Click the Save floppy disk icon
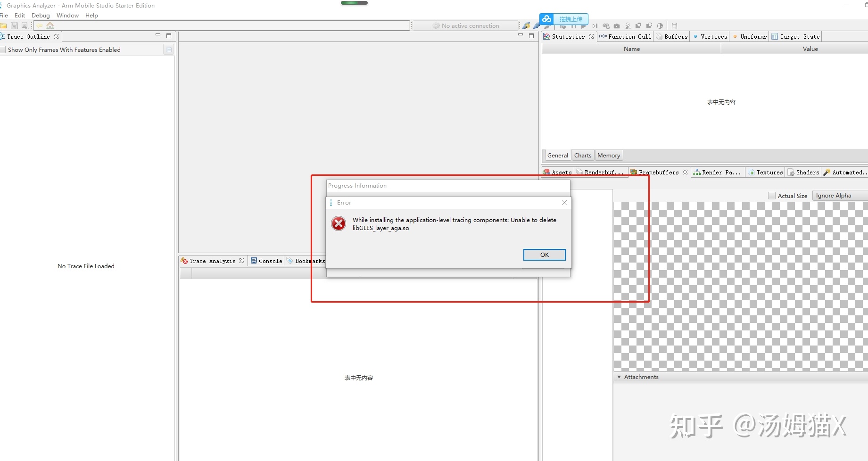 [x=14, y=25]
